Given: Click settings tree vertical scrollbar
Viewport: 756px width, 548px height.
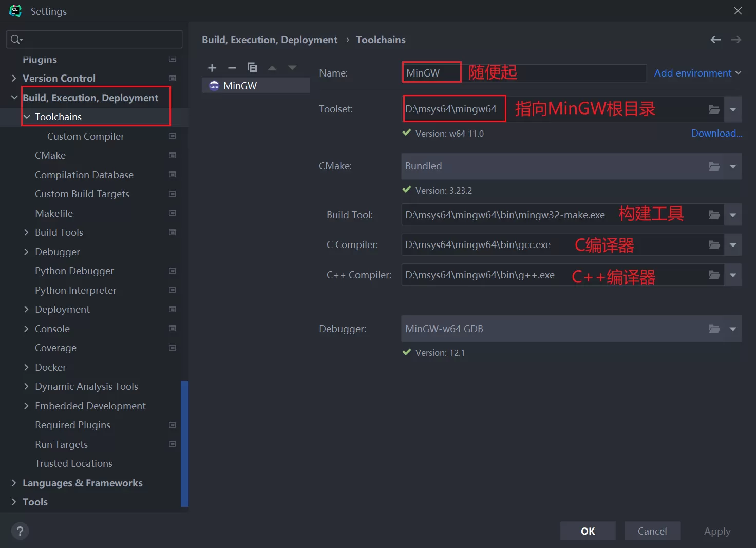Looking at the screenshot, I should [x=185, y=443].
